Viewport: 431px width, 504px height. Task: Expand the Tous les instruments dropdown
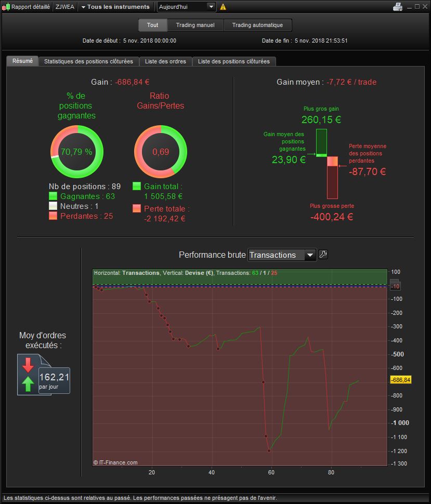pos(115,7)
